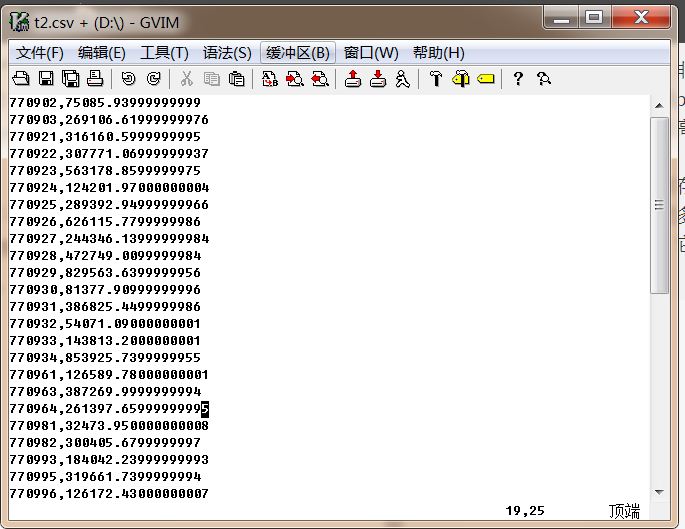Click line 770981,32473.950000000008
The image size is (685, 529).
tap(109, 426)
